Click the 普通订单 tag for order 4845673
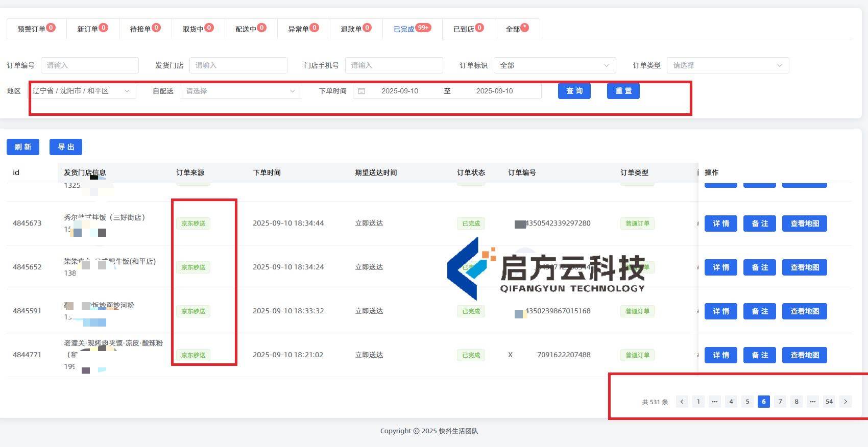 point(637,224)
